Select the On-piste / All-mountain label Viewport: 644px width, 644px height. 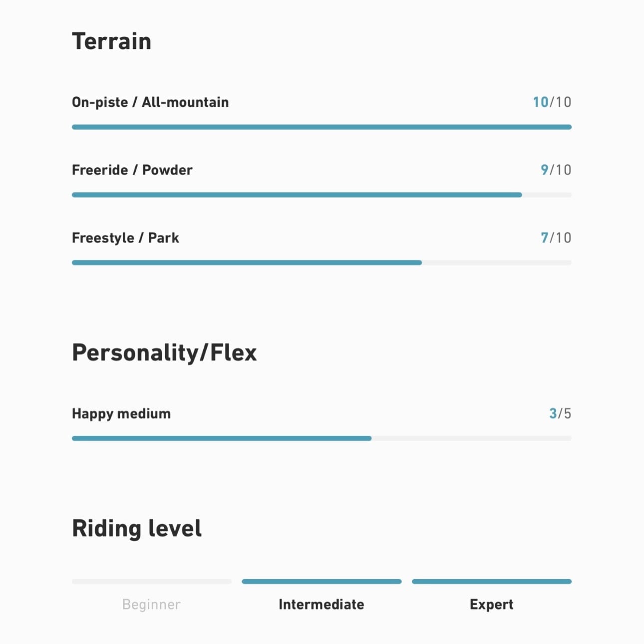(150, 102)
